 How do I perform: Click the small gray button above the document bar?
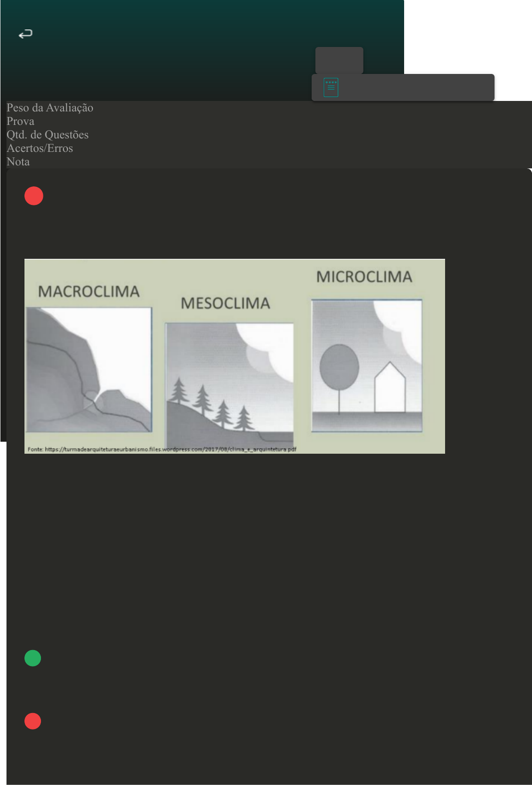[x=339, y=60]
